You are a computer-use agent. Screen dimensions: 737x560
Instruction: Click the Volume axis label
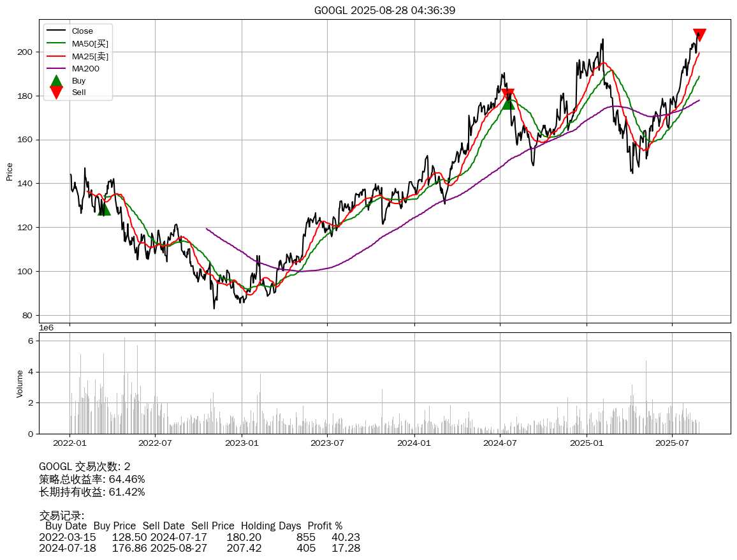point(20,383)
